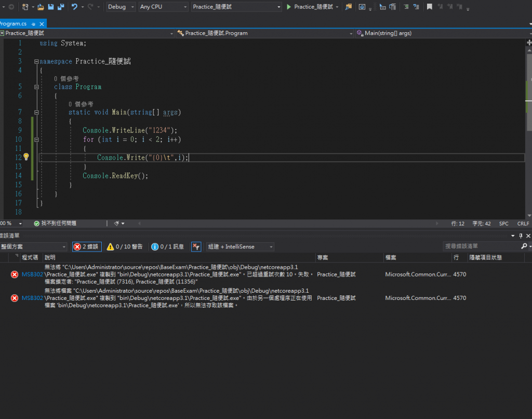Click the Undo arrow icon

[75, 7]
